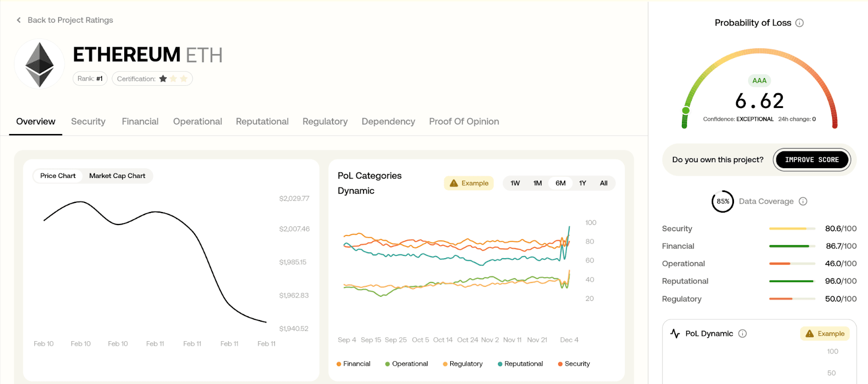Select the 1Y time range

[x=582, y=183]
